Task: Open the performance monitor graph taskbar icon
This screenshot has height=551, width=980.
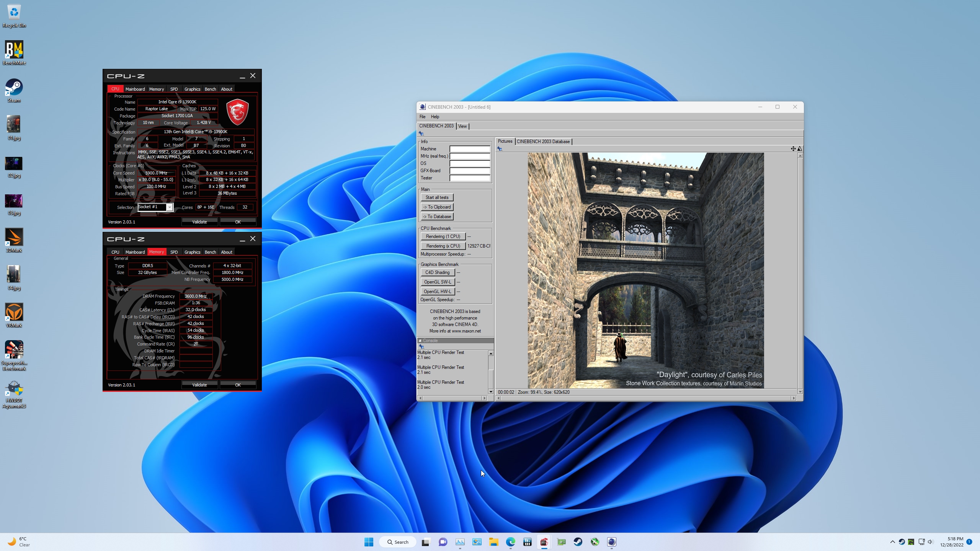Action: coord(460,542)
